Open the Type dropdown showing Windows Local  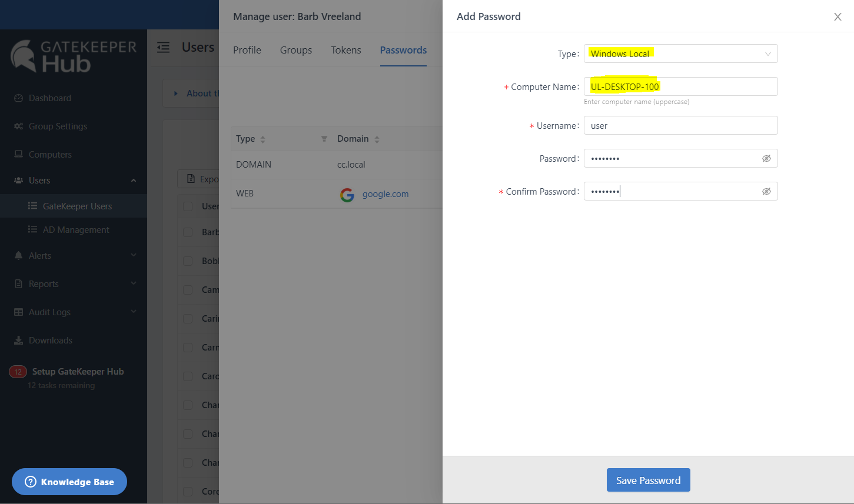(680, 54)
